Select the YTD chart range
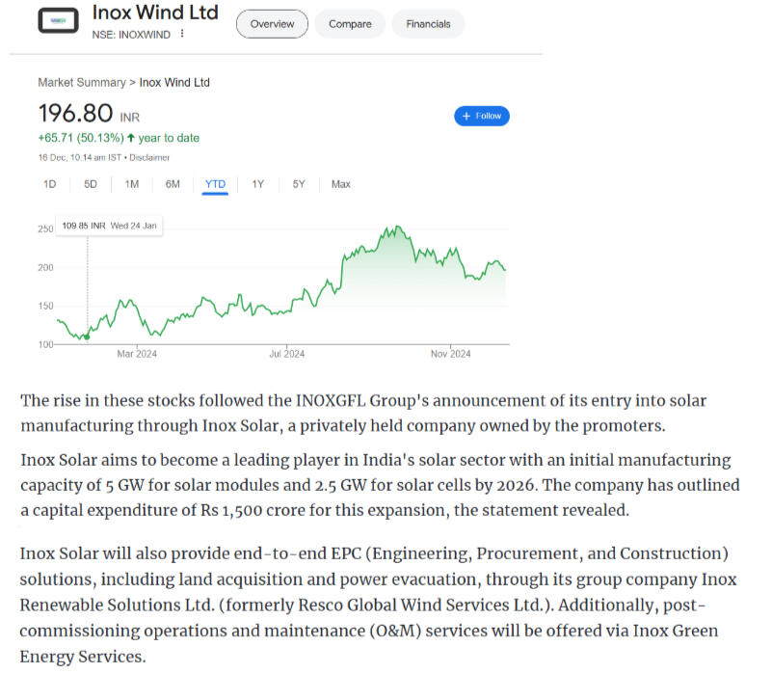This screenshot has height=700, width=772. [x=215, y=184]
